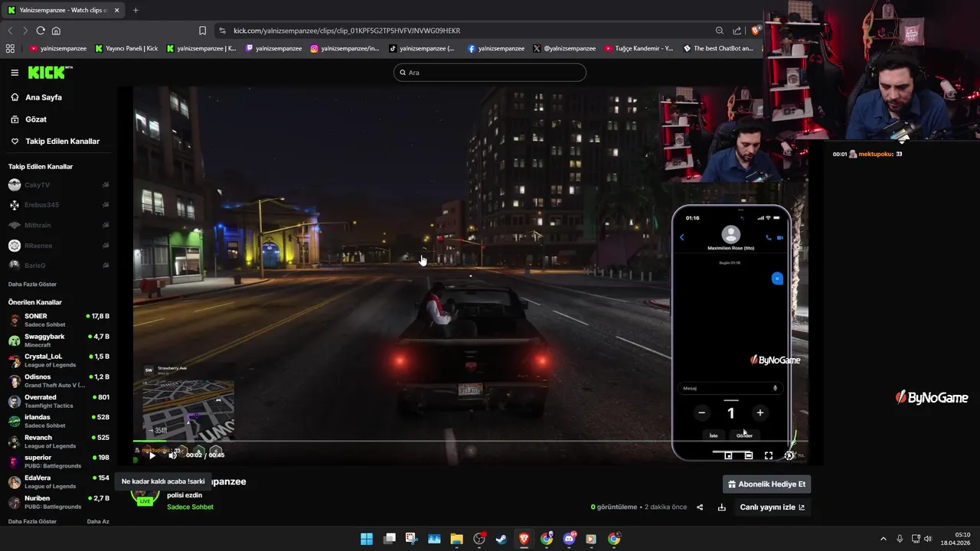Open the Tuğçe Kandemir YouTube bookmark

coord(639,48)
